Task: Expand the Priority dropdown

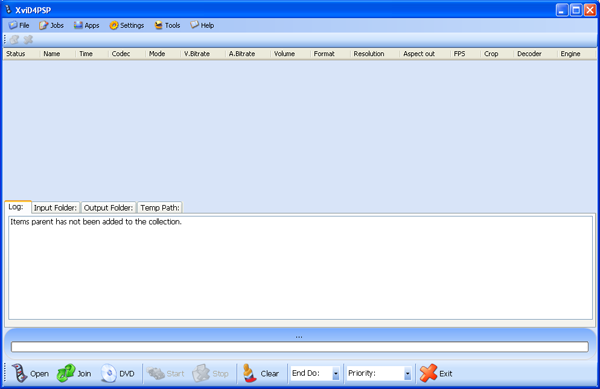Action: (408, 373)
